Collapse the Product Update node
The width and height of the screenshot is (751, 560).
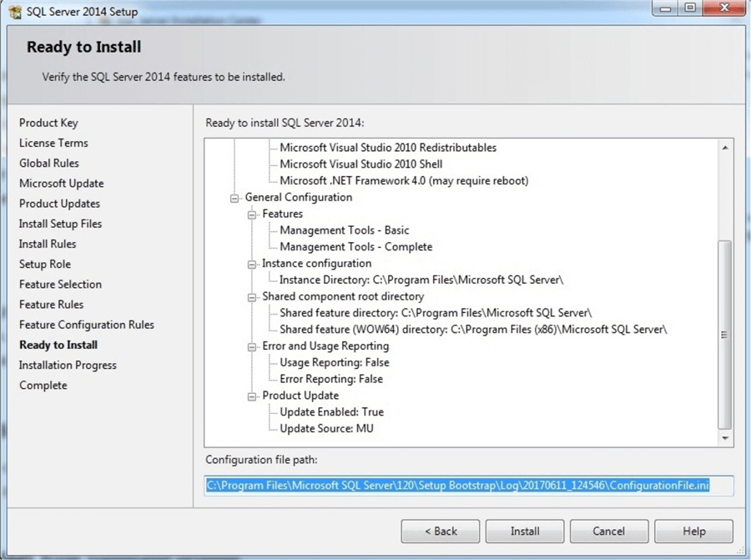click(x=252, y=396)
